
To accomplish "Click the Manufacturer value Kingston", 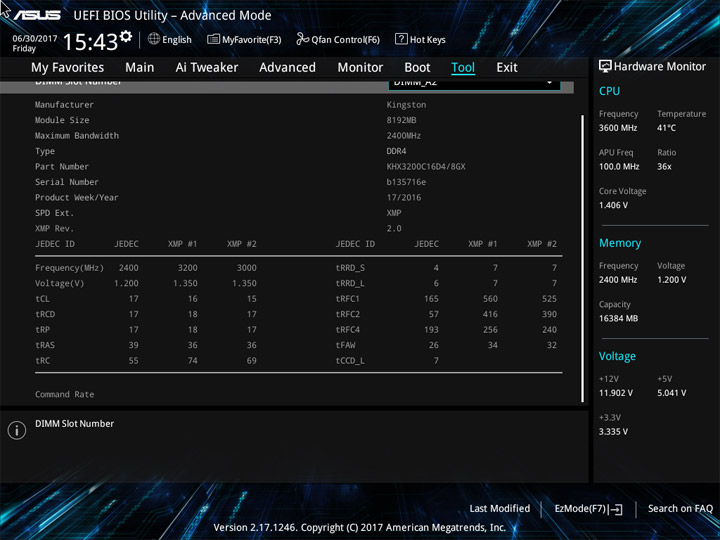I will [406, 105].
